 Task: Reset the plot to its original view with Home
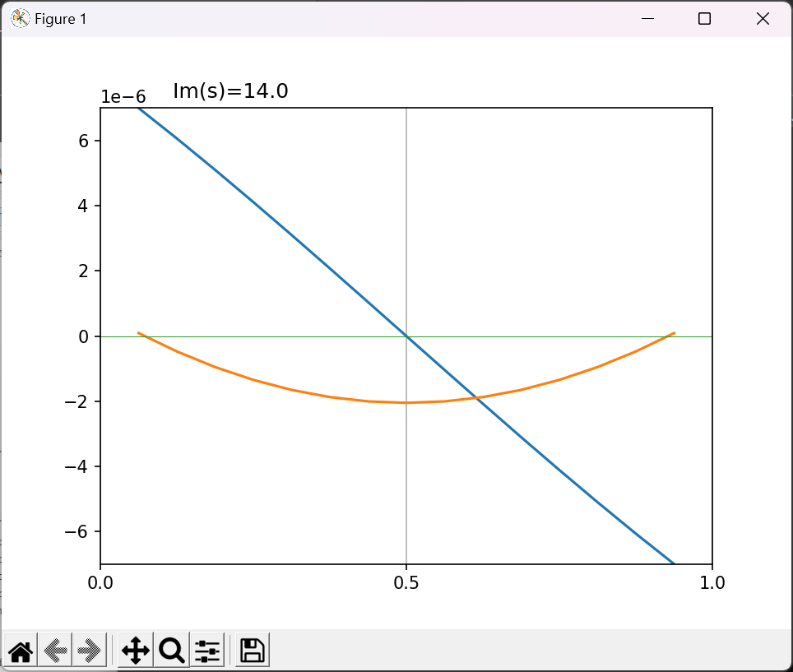point(21,651)
